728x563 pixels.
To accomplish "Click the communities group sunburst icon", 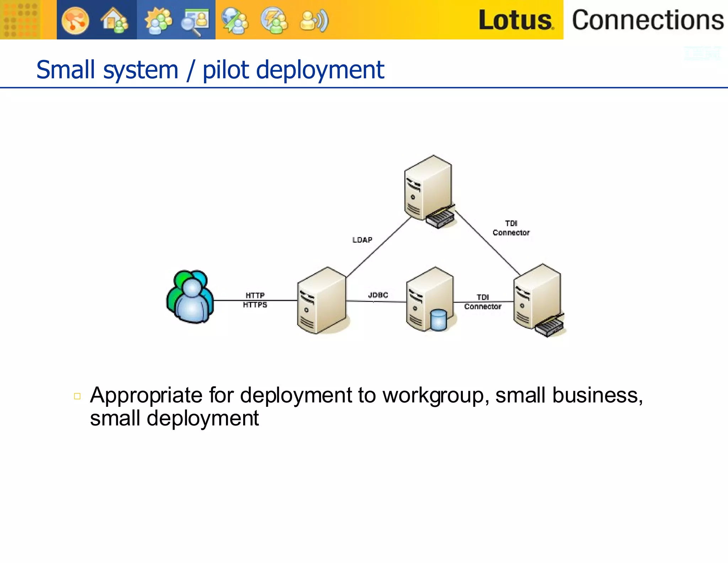I will pos(158,21).
